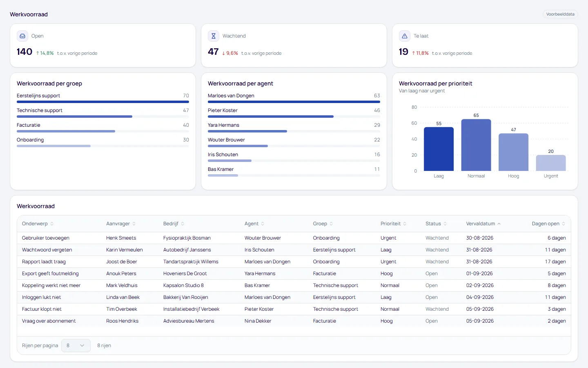The height and width of the screenshot is (368, 588).
Task: Click the 11,8% change indicator
Action: point(420,53)
